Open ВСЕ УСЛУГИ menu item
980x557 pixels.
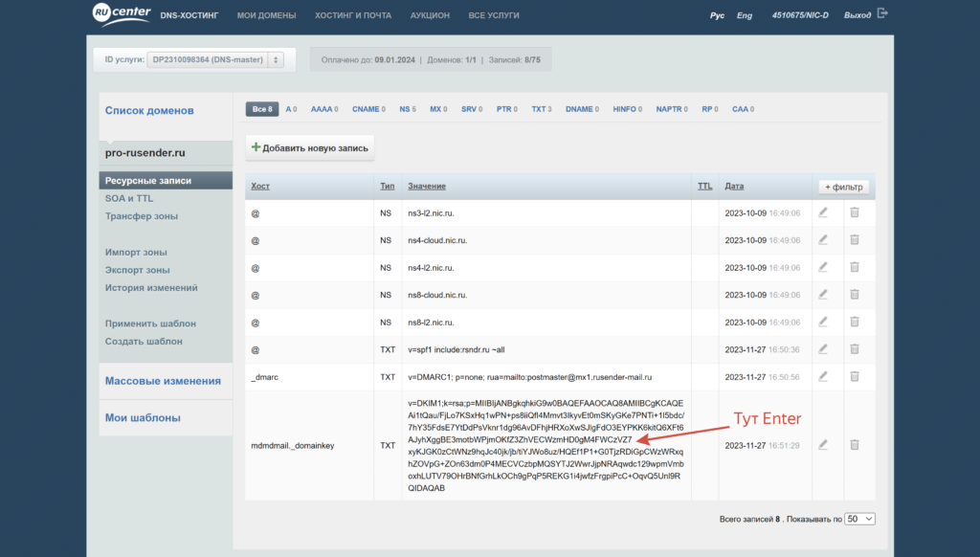pos(494,15)
